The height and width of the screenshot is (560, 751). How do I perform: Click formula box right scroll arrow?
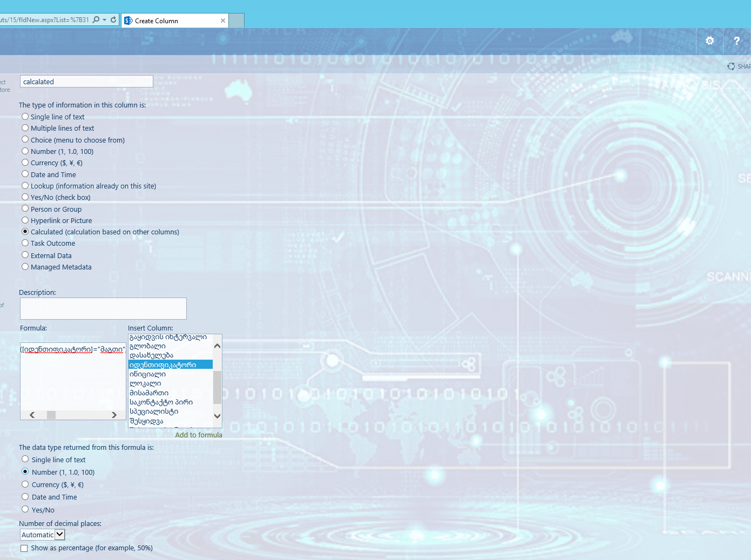click(114, 415)
